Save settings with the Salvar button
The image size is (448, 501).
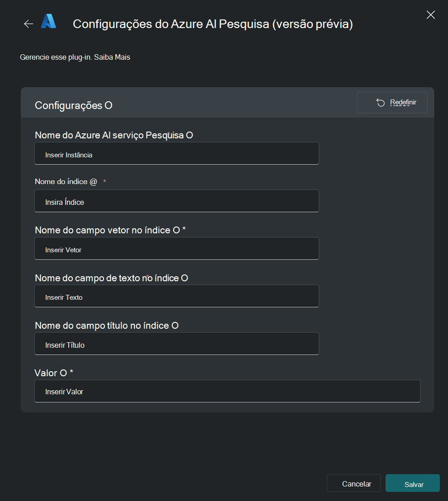point(413,483)
